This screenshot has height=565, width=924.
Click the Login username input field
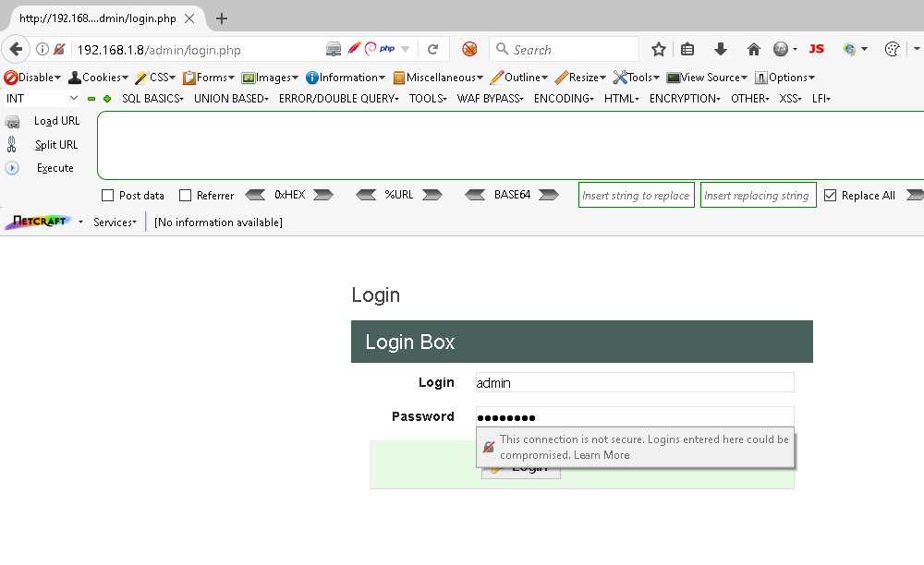coord(634,382)
